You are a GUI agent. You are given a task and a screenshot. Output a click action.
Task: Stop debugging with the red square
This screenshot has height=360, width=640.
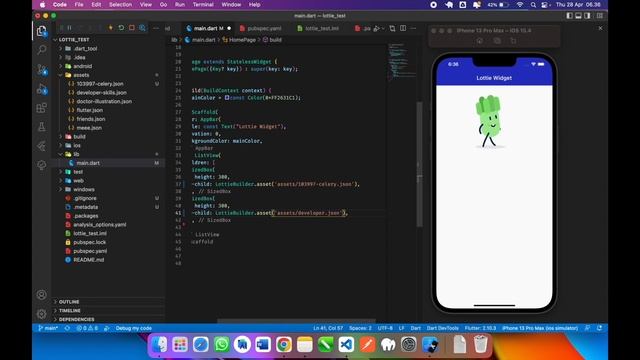pyautogui.click(x=131, y=28)
